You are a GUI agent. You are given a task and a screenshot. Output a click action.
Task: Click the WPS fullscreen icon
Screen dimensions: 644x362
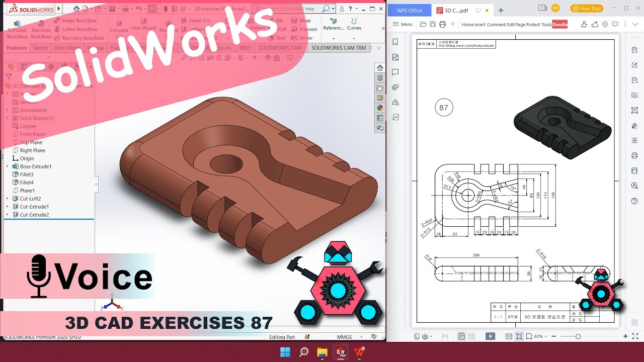636,336
